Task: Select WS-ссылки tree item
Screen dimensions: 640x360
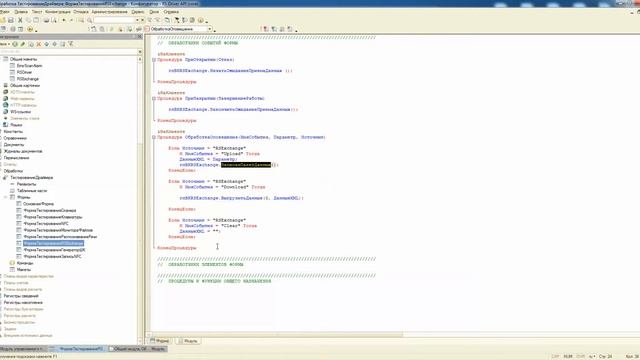Action: coord(20,112)
